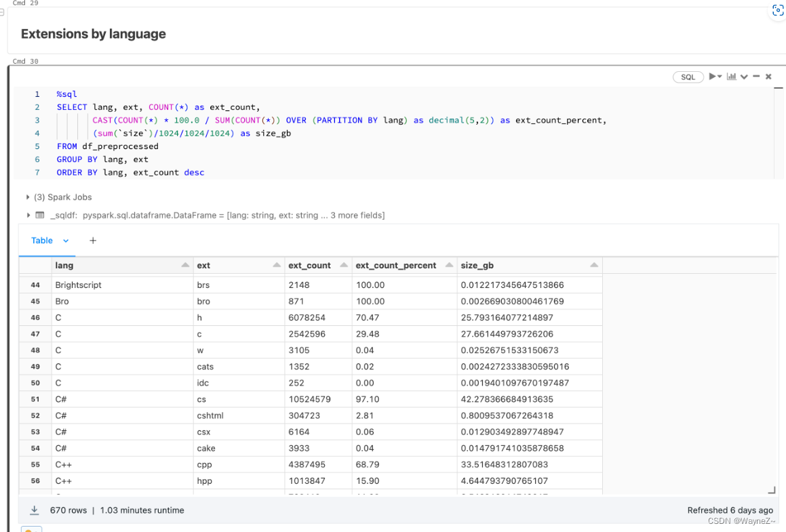786x532 pixels.
Task: Select ext_count value 6078254
Action: pos(318,318)
